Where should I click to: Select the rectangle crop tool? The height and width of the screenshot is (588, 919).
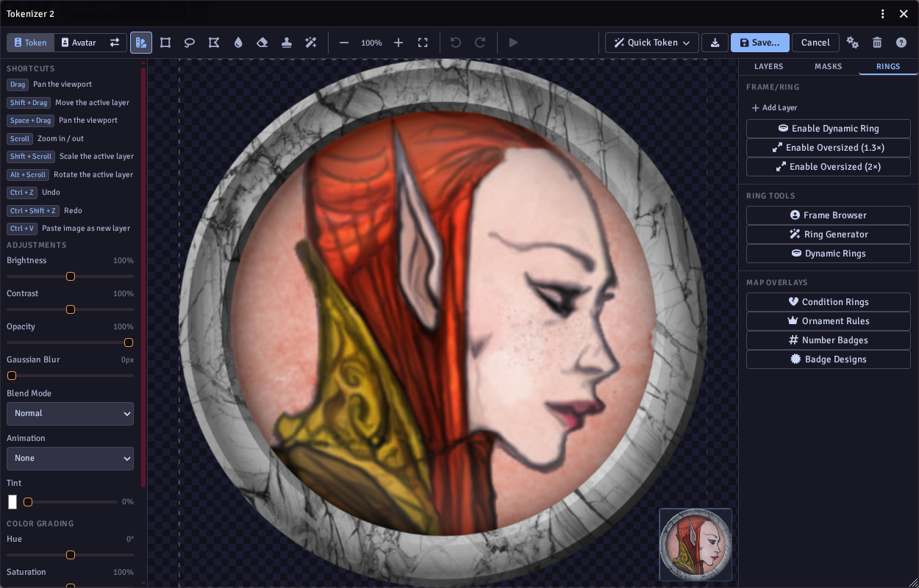tap(165, 43)
